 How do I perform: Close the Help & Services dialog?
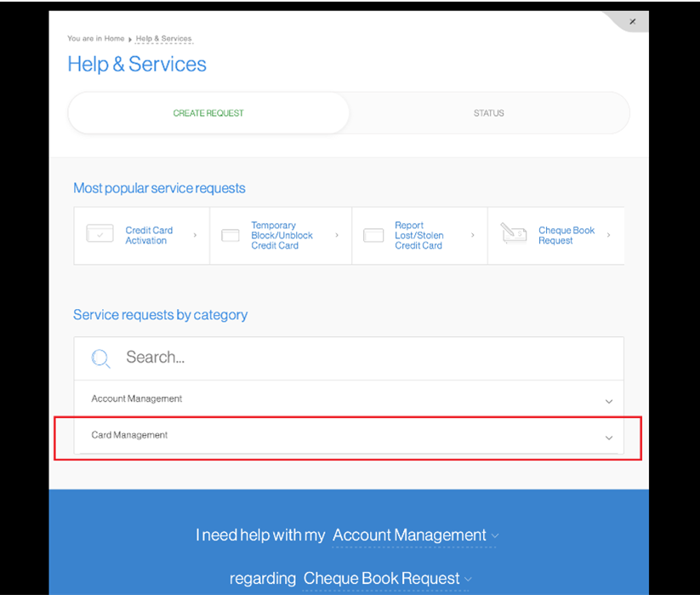(632, 21)
